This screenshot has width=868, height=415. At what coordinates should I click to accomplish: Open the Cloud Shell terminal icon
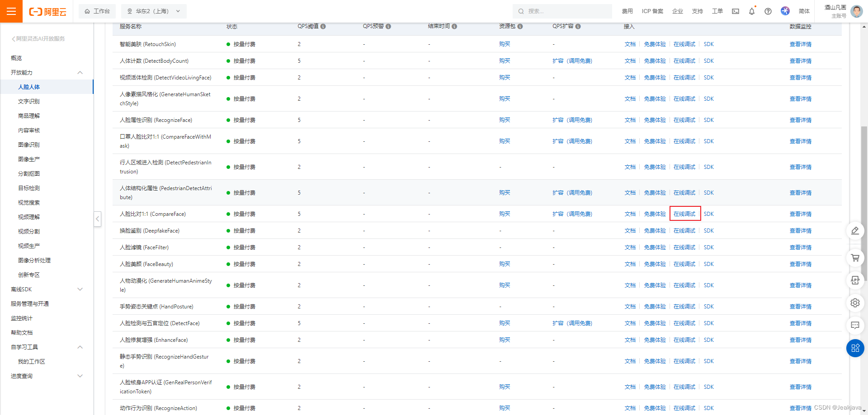pos(736,11)
